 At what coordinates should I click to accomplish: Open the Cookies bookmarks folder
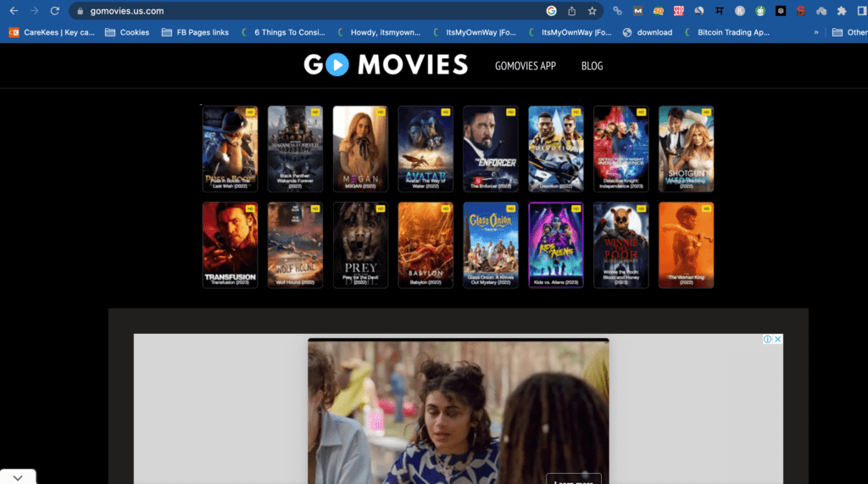[x=127, y=32]
